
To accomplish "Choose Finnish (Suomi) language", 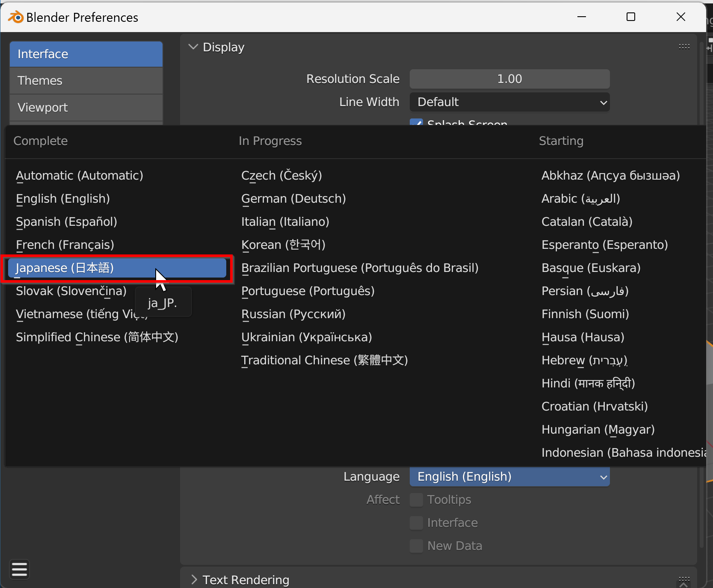I will tap(585, 314).
